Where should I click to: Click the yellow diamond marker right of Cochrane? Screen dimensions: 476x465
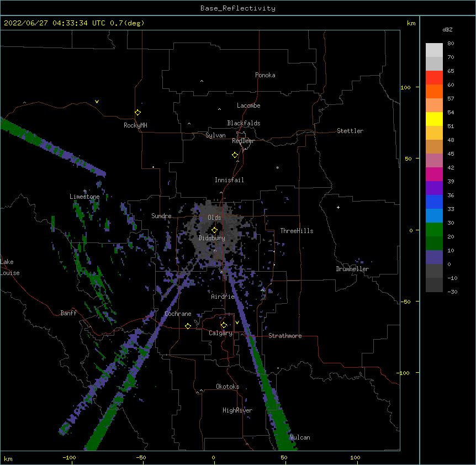tap(188, 326)
